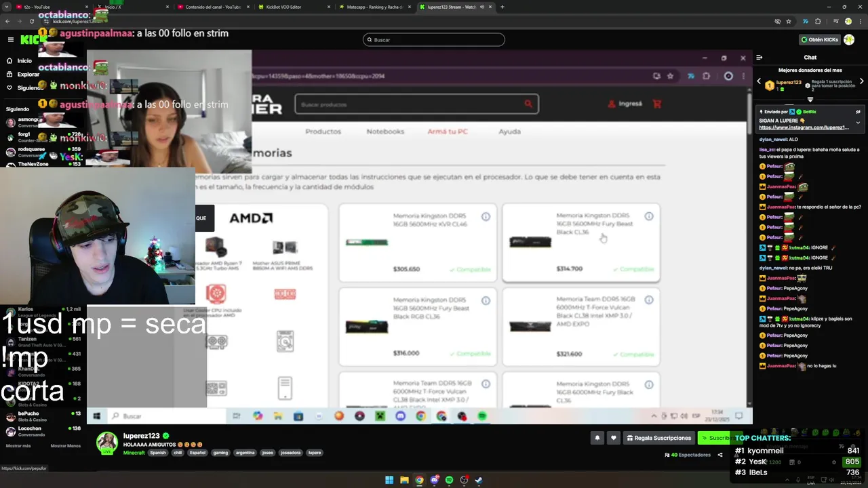Expand the pinned BotRix message chevron

858,123
